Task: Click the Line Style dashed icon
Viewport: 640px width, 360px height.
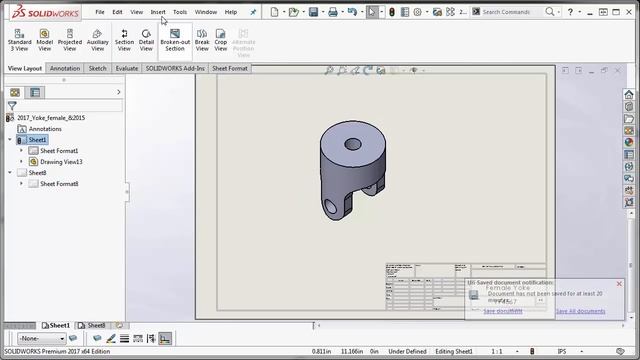Action: click(138, 338)
